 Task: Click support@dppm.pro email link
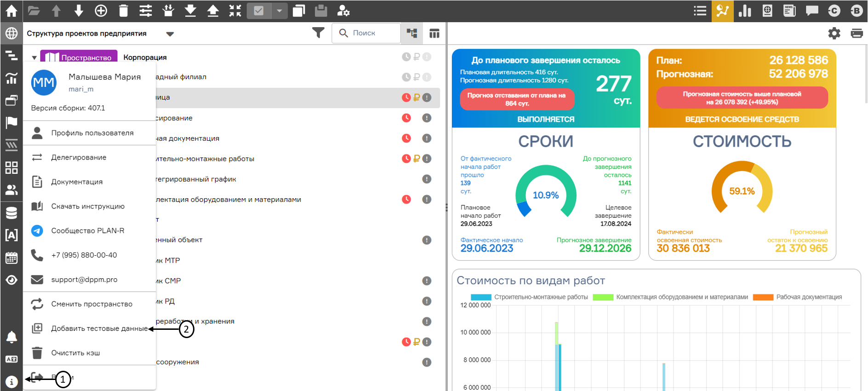click(x=89, y=279)
